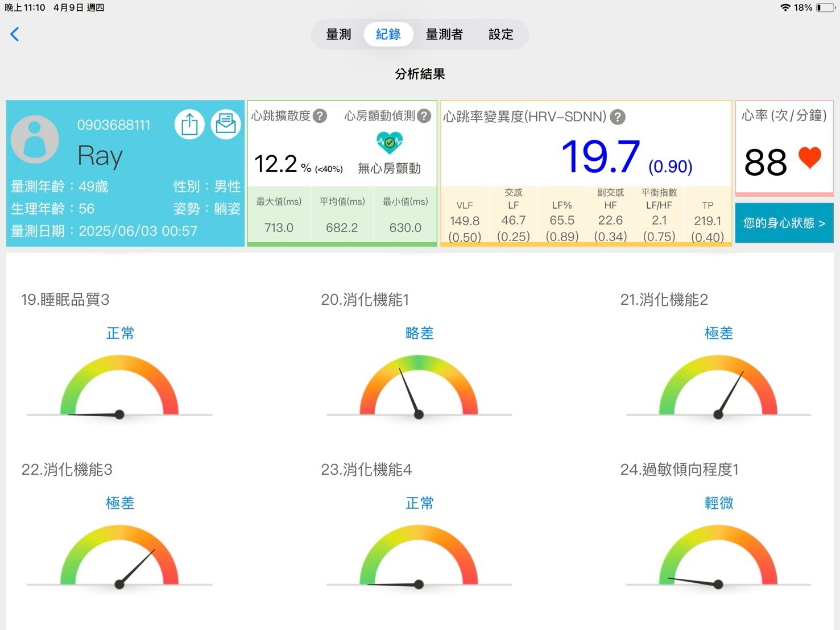840x630 pixels.
Task: Select the 24.過敏傾向程度1 gauge
Action: coord(718,557)
